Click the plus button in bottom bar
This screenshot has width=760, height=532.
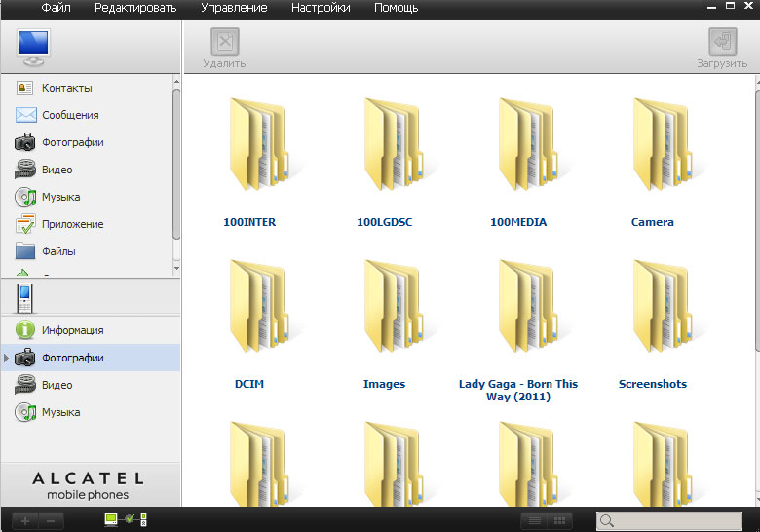(x=25, y=521)
